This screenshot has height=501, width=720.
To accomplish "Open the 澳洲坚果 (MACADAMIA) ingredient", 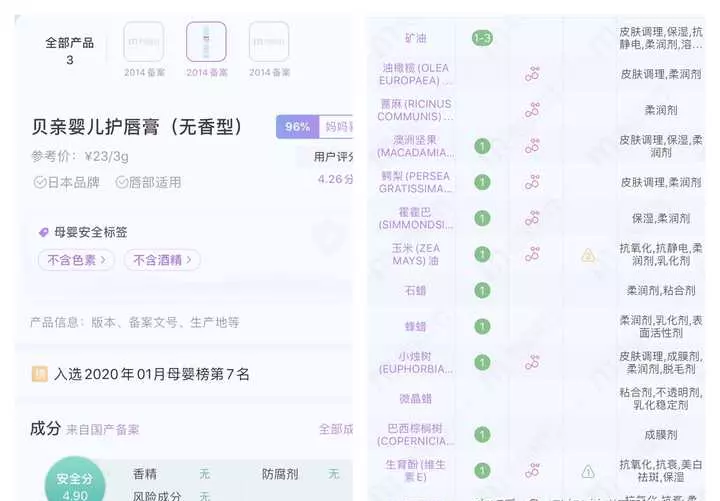I will pyautogui.click(x=416, y=146).
